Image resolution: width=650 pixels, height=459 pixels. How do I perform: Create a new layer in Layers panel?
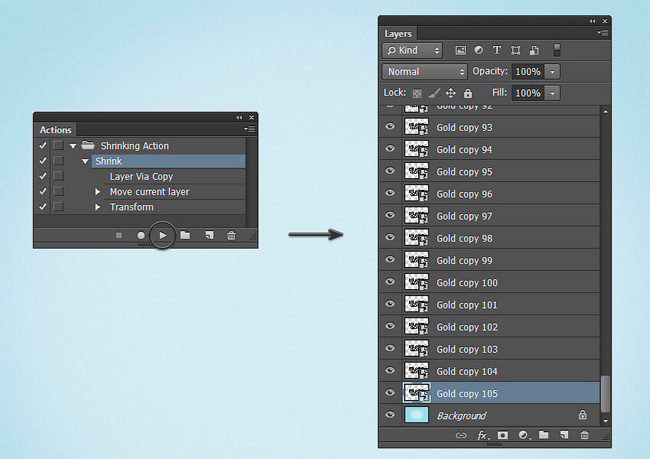click(x=564, y=435)
